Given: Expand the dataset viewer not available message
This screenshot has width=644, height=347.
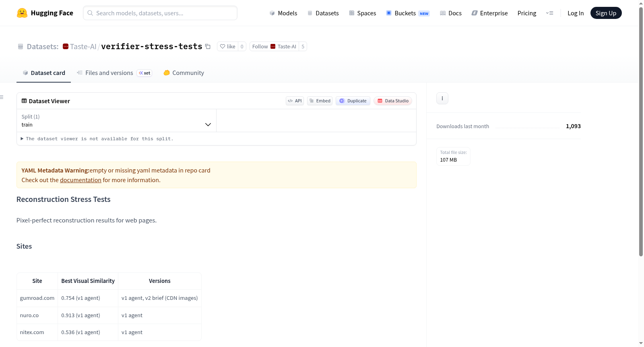Looking at the screenshot, I should (97, 139).
